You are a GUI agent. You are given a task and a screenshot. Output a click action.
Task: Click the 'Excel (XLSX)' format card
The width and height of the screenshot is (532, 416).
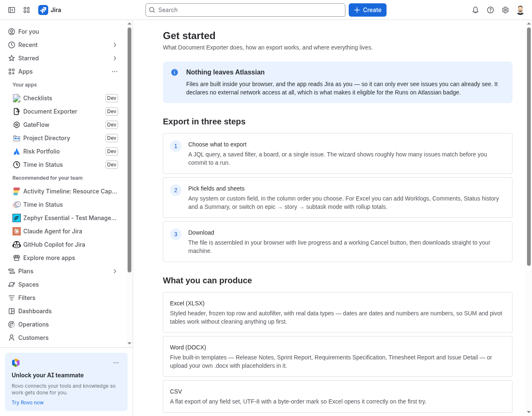pos(337,312)
